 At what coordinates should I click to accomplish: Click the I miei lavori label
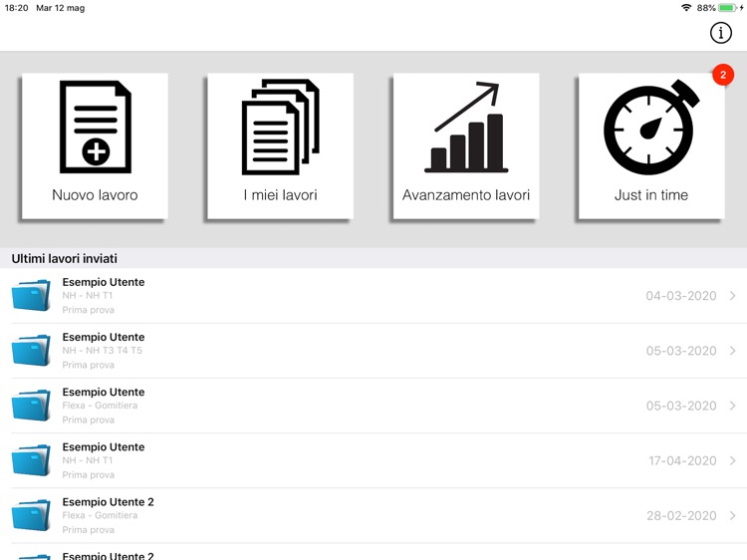point(281,195)
